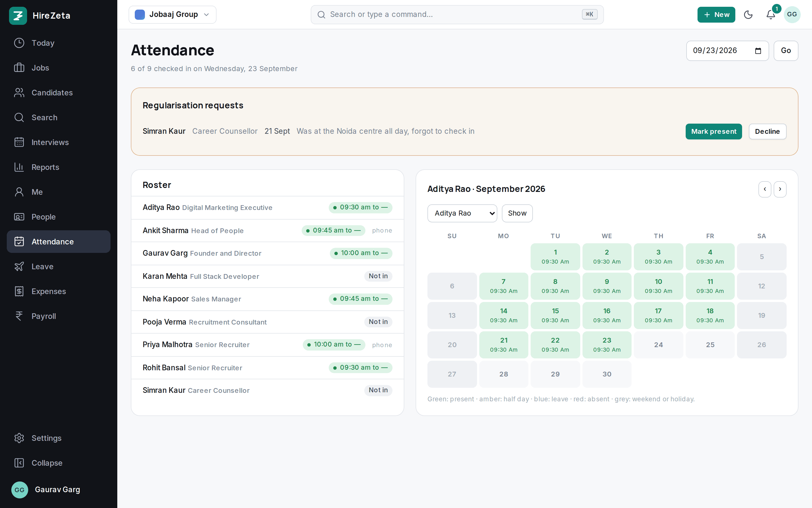Click the HireZeta logo icon
812x508 pixels.
pos(18,16)
